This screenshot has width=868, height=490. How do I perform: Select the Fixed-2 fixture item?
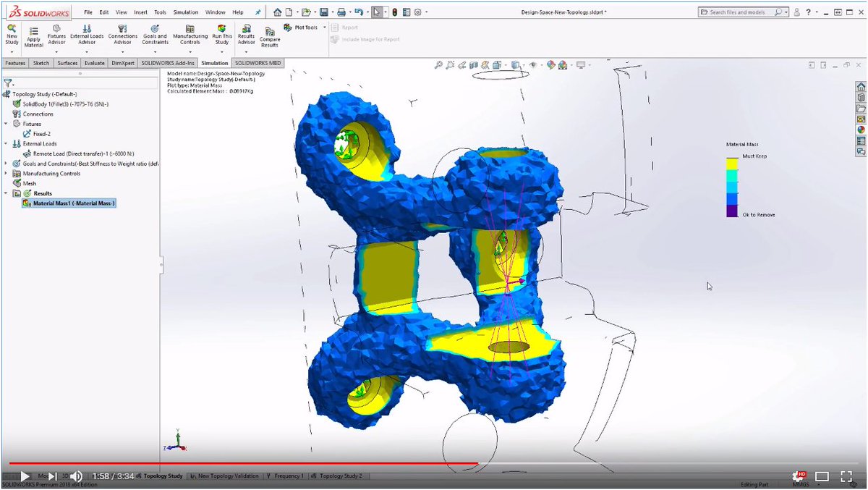(37, 134)
